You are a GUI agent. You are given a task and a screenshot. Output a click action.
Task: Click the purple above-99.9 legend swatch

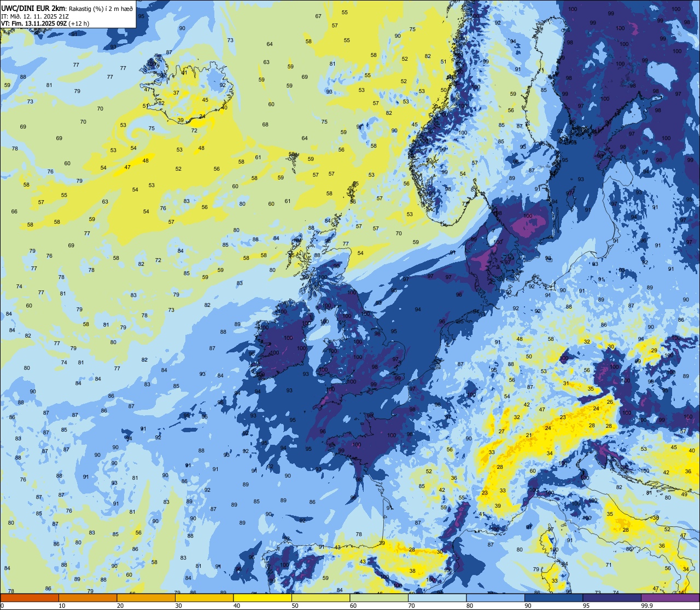coord(670,597)
